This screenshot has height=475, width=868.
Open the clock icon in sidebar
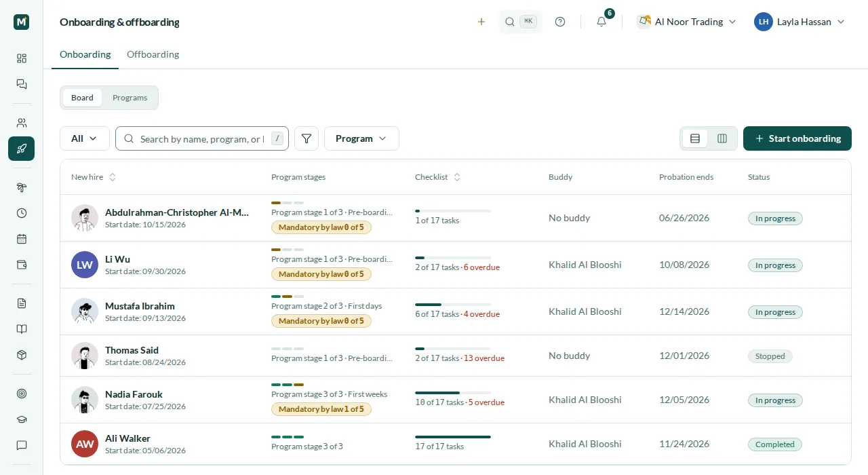click(x=22, y=213)
